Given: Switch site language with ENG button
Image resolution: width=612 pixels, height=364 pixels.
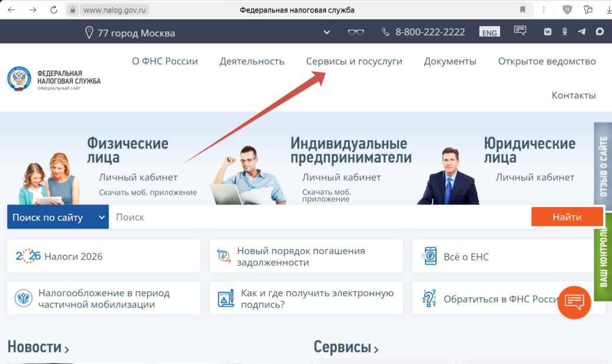Looking at the screenshot, I should [489, 32].
